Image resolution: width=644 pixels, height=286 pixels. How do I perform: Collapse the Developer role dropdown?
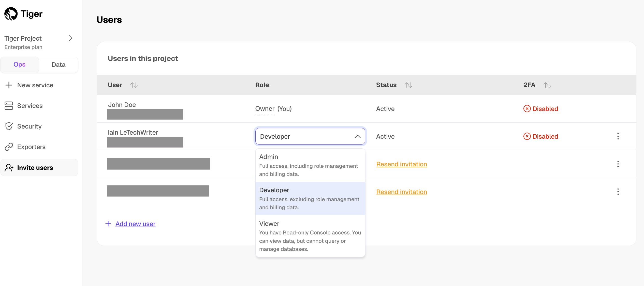point(357,136)
